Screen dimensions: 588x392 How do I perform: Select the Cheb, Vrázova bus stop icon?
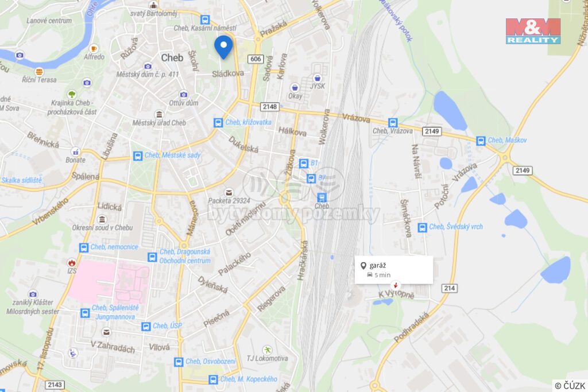tap(393, 123)
